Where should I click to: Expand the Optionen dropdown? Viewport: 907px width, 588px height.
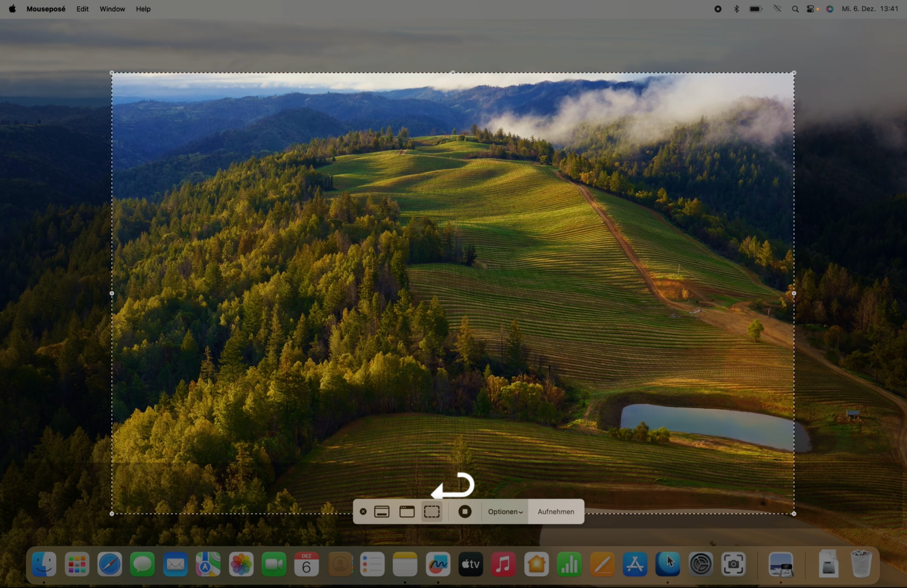pyautogui.click(x=505, y=511)
